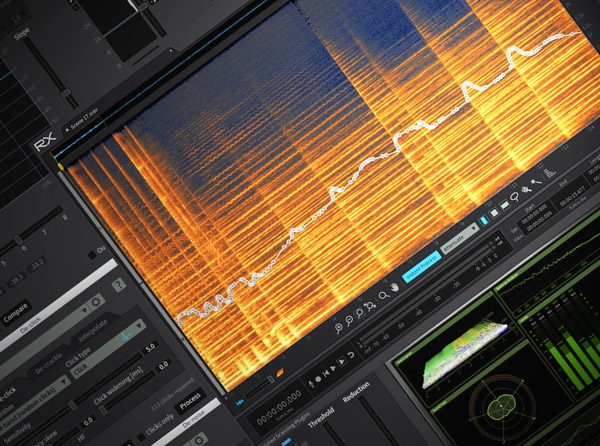This screenshot has width=600, height=446.
Task: Click the Process button
Action: click(190, 400)
